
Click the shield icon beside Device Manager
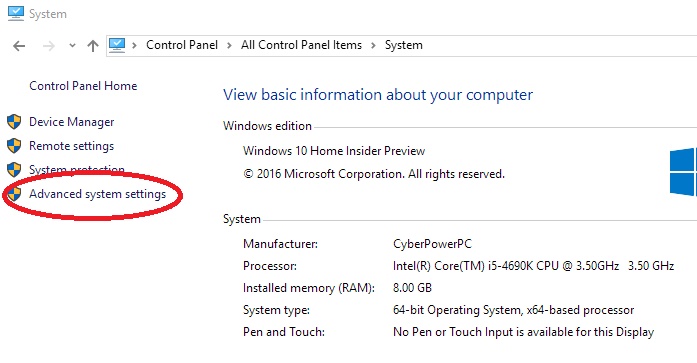point(14,122)
